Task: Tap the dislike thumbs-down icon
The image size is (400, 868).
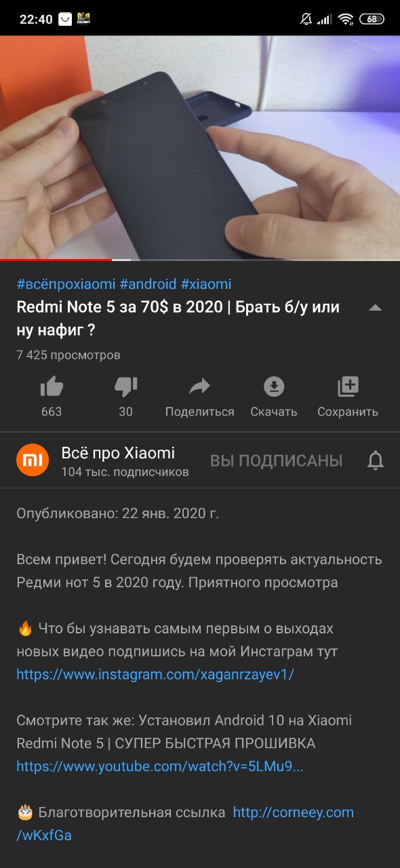Action: point(125,387)
